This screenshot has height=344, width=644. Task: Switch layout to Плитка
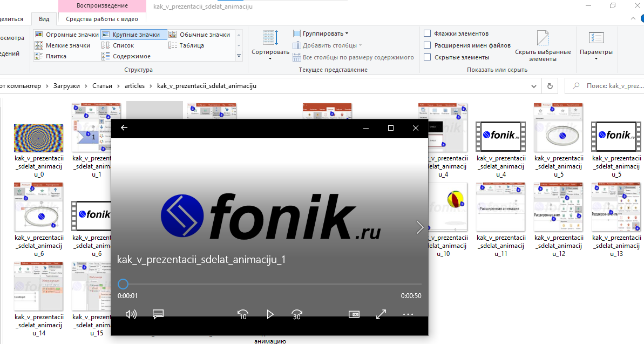(x=51, y=56)
